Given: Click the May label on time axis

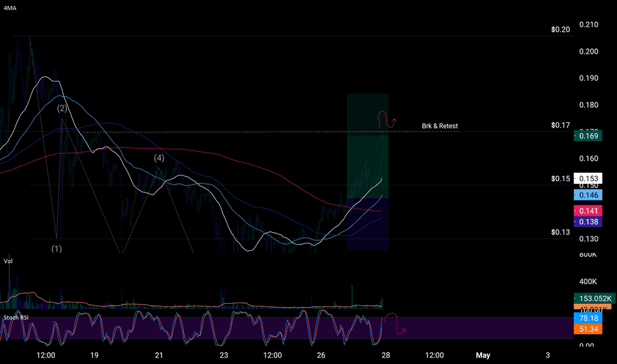Looking at the screenshot, I should coord(483,355).
